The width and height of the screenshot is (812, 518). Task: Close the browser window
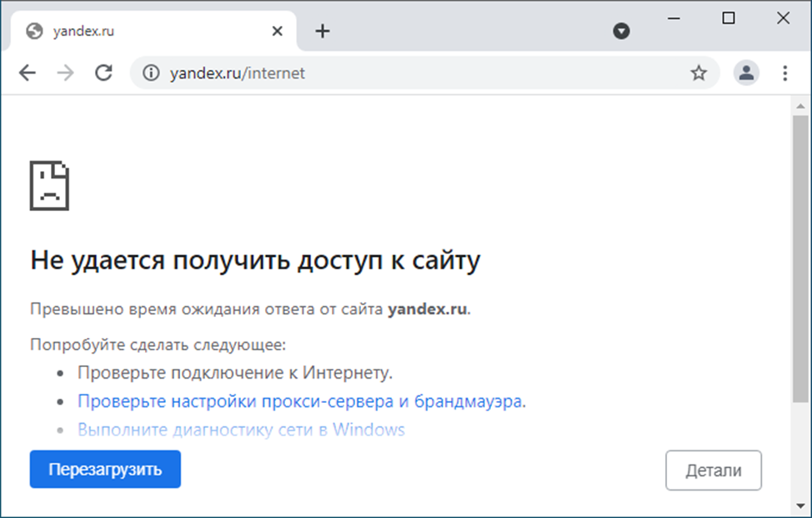(783, 18)
